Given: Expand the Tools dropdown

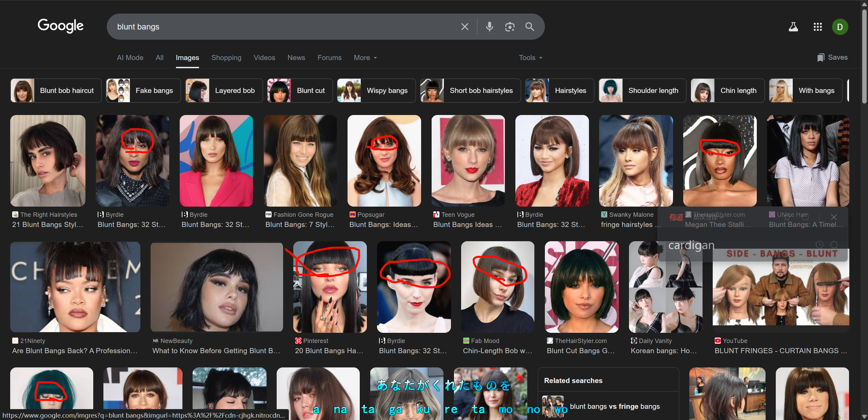Looking at the screenshot, I should click(531, 58).
